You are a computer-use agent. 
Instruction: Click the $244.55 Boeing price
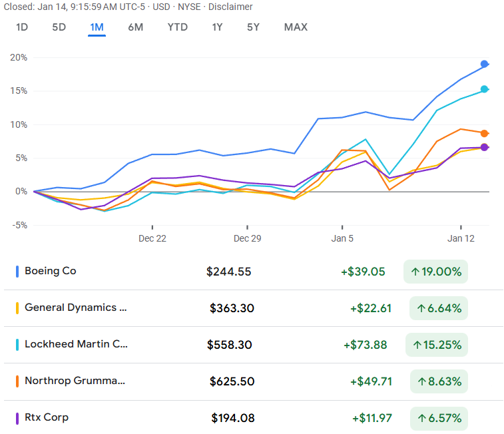click(228, 272)
